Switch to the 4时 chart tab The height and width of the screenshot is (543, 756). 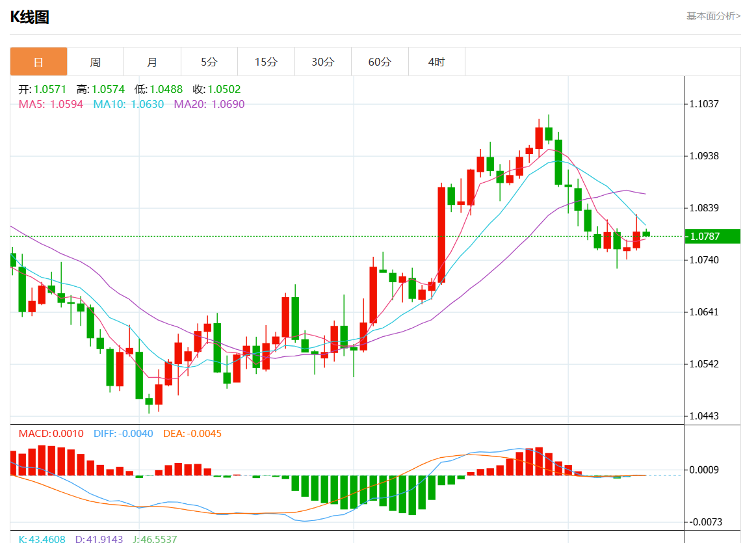[437, 62]
